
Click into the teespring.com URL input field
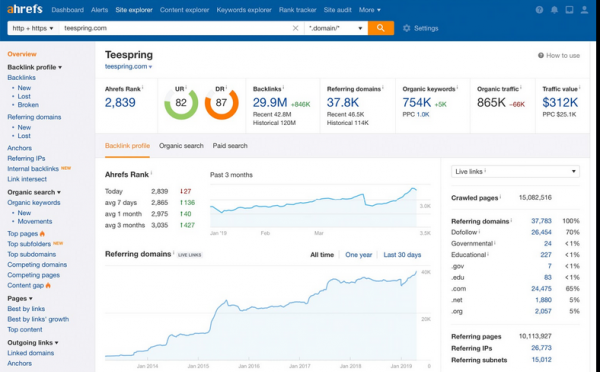pos(176,28)
